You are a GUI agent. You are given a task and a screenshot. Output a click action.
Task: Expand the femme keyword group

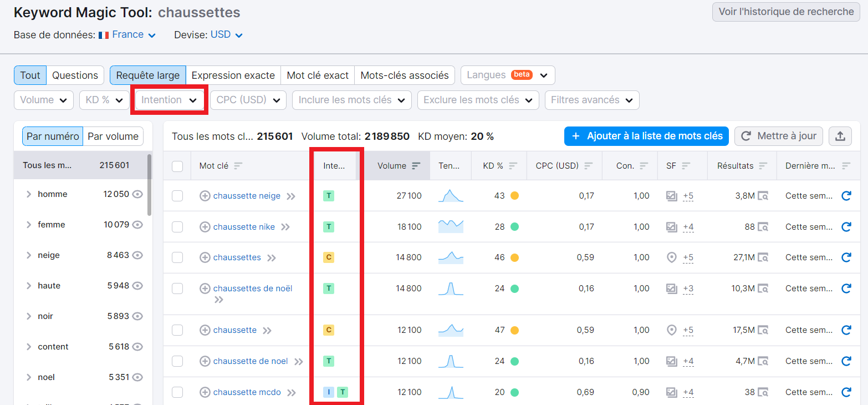(27, 224)
